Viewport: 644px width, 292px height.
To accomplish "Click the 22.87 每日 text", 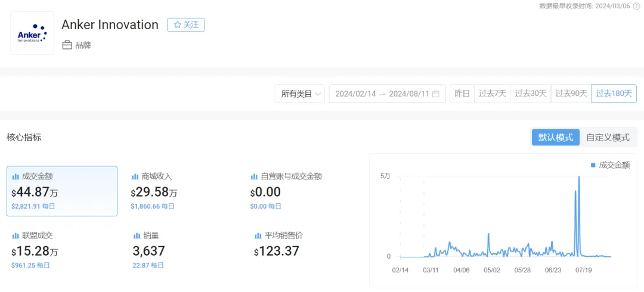I will point(148,265).
